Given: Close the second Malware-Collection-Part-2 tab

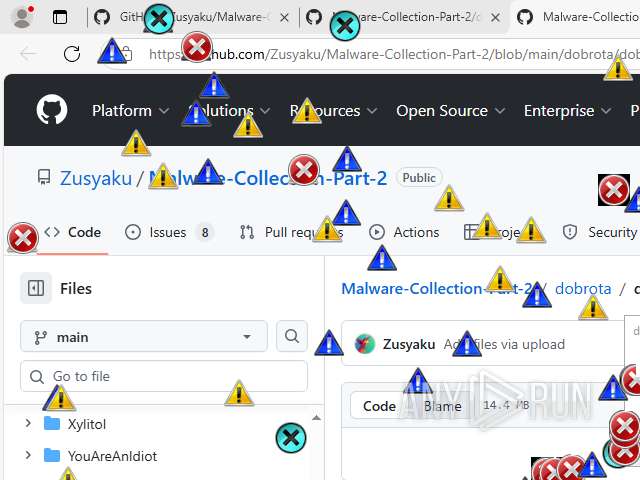Looking at the screenshot, I should [x=495, y=18].
